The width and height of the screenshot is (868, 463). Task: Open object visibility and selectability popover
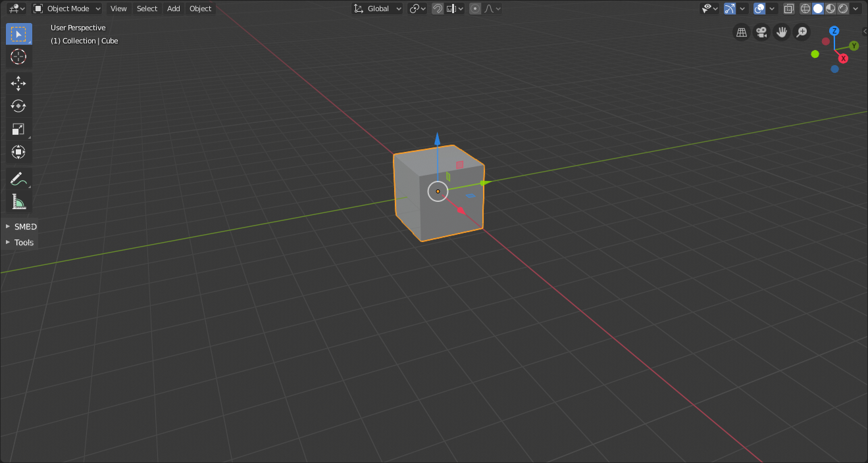[x=709, y=9]
